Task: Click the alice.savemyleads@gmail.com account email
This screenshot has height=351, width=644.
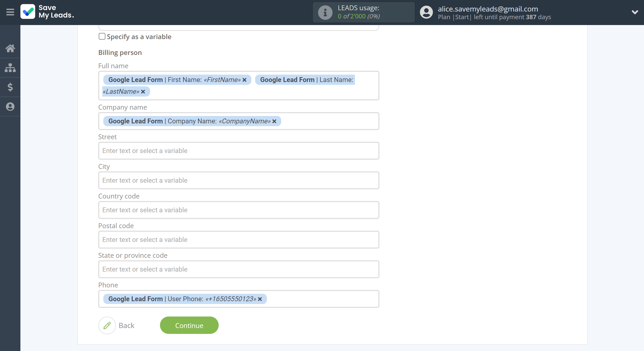Action: tap(488, 9)
